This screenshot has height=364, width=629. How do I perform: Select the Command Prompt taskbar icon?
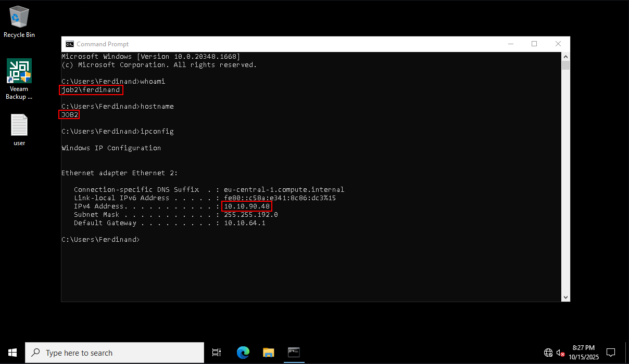pyautogui.click(x=294, y=353)
